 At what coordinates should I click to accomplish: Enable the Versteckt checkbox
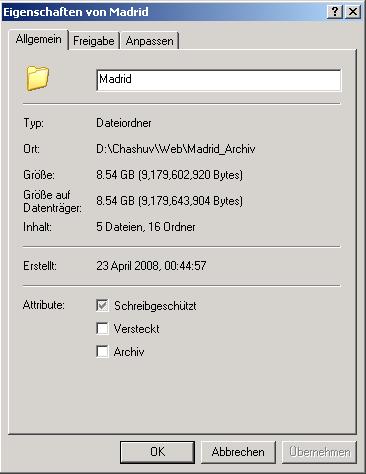(102, 328)
